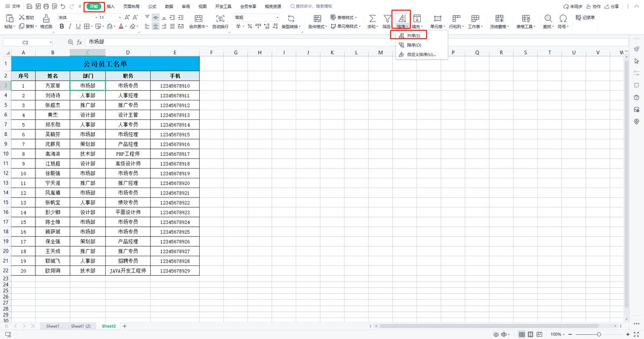Click the Undo arrow icon
Screen dimensions: 644x339
click(64, 6)
